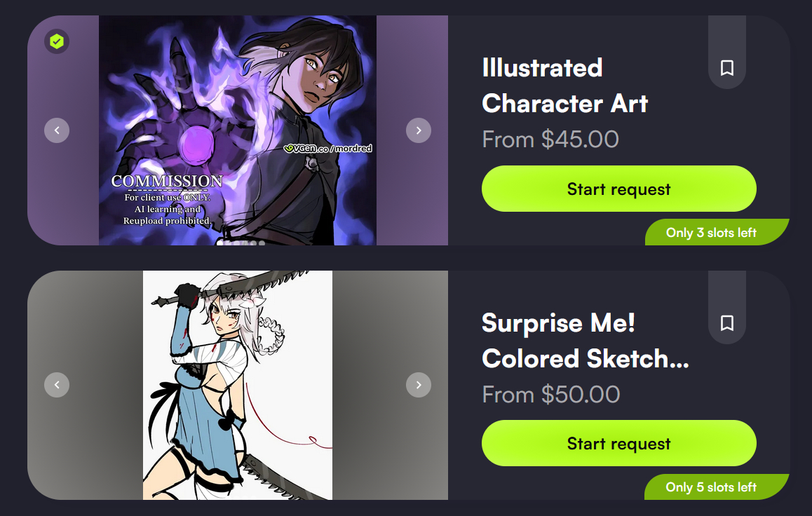This screenshot has width=812, height=516.
Task: Click the vgen.co/mordred watermark on artwork
Action: click(x=327, y=149)
